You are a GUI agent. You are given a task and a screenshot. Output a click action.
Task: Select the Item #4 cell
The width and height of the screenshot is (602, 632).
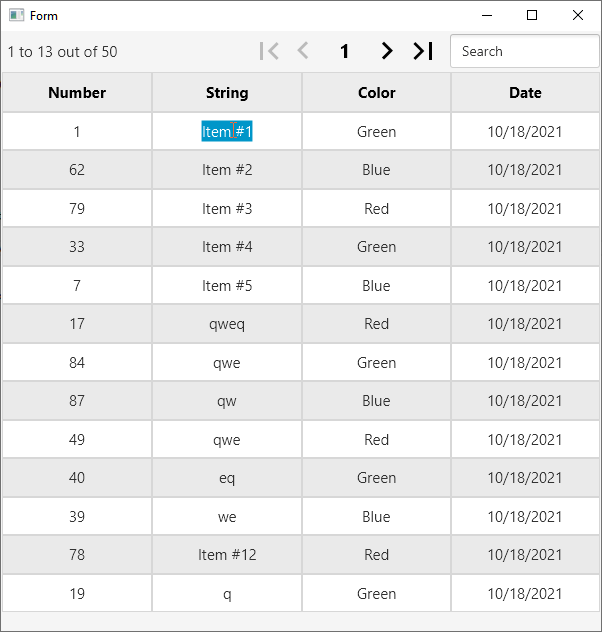click(227, 247)
